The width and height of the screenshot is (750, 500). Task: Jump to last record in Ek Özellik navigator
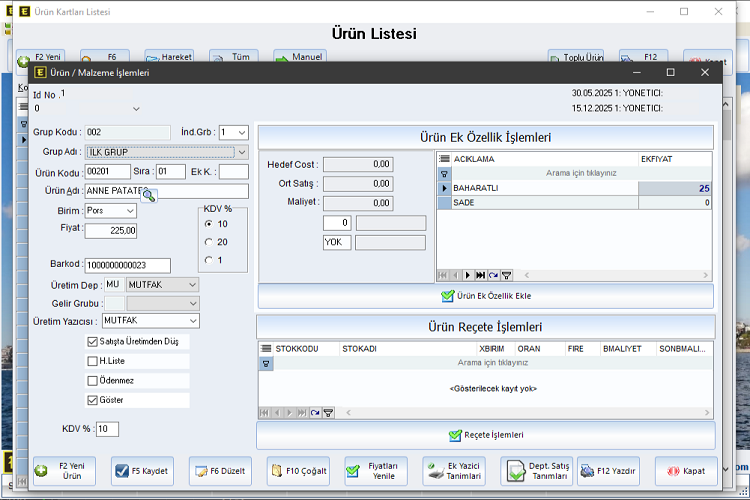pos(481,274)
